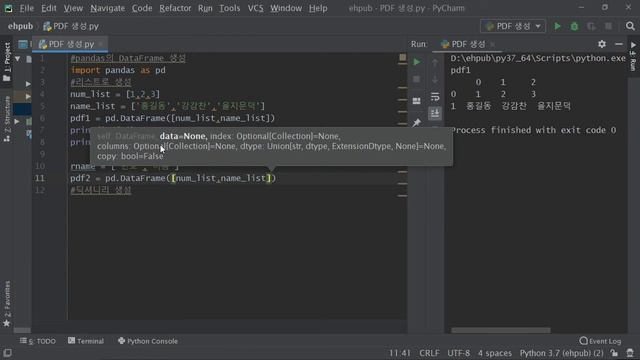Open PyCharm app icon menu in title bar
640x360 pixels.
8,8
